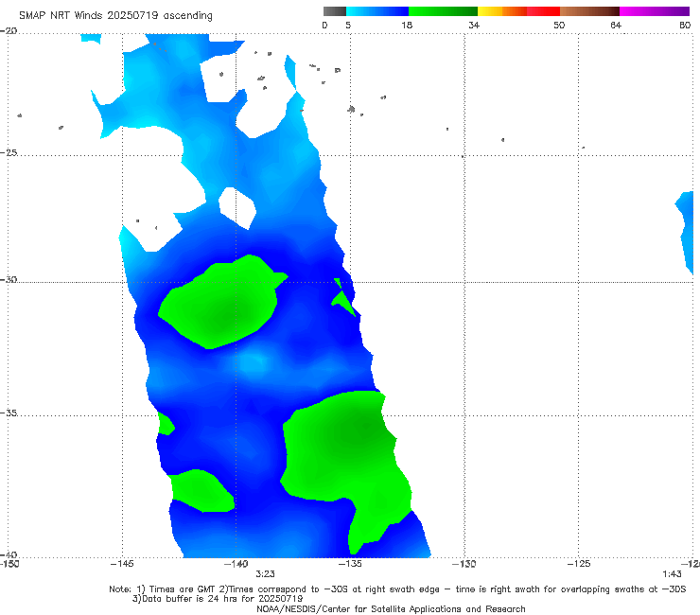Click the longitude label '-145'
700x615 pixels.
click(x=122, y=564)
